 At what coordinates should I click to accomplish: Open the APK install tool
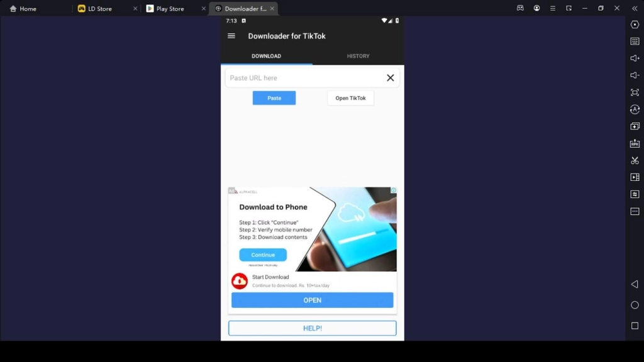pyautogui.click(x=635, y=143)
